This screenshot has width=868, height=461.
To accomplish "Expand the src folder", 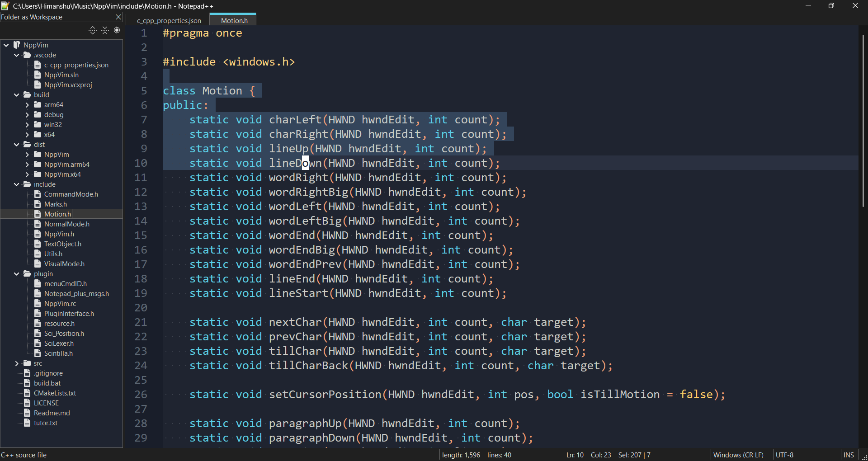I will pos(17,363).
